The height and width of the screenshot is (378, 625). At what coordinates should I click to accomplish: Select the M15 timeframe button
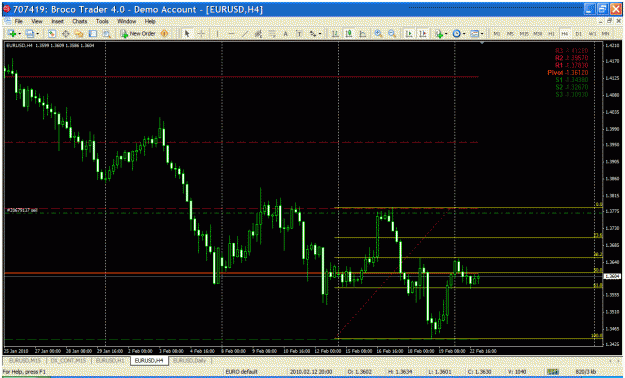click(x=524, y=34)
